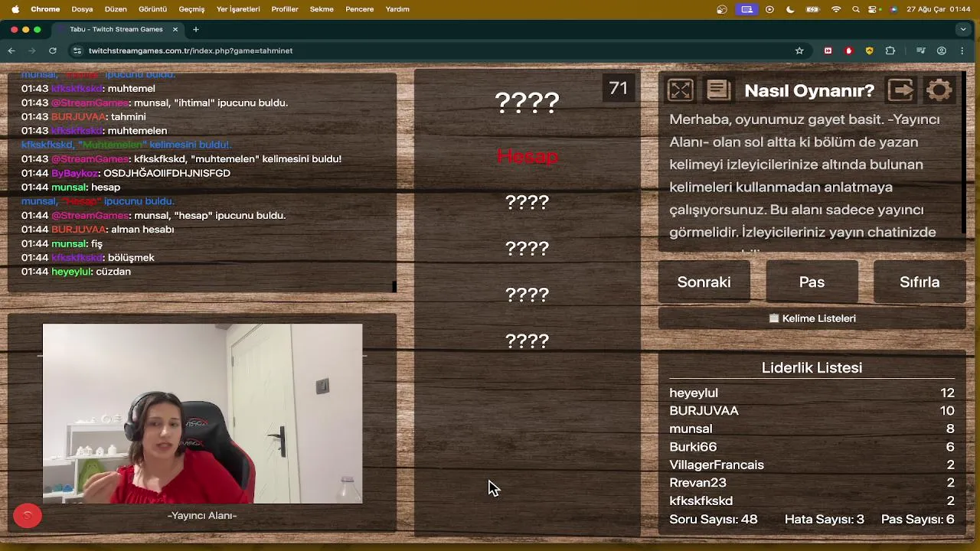Click the Soru Sayısı: 48 stat
This screenshot has height=551, width=980.
point(714,520)
